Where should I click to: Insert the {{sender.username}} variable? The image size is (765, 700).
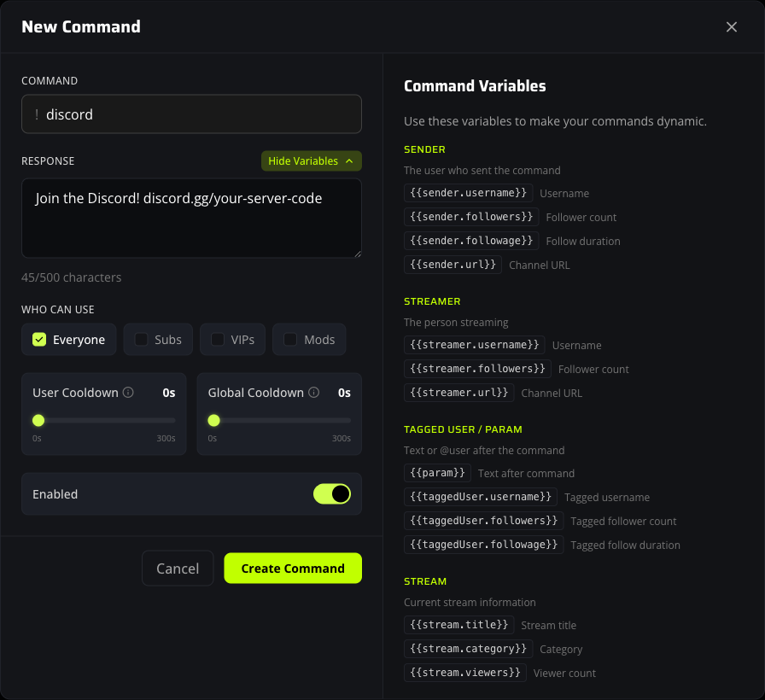click(469, 193)
